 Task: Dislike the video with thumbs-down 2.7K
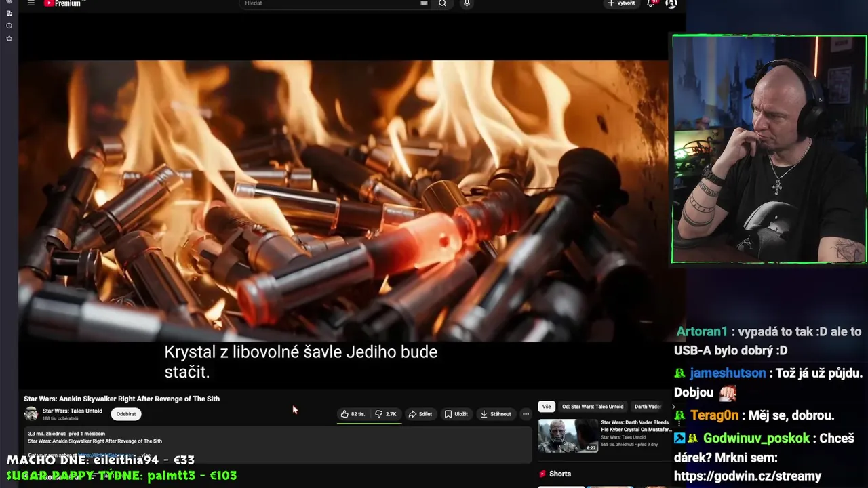tap(386, 414)
